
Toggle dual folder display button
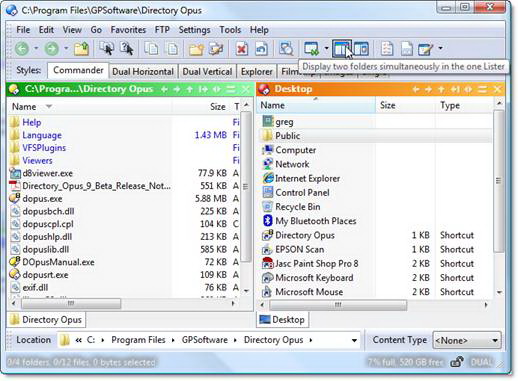[342, 49]
